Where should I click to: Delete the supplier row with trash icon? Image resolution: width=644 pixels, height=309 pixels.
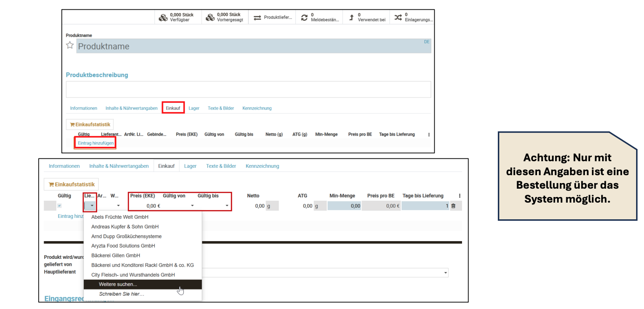453,206
